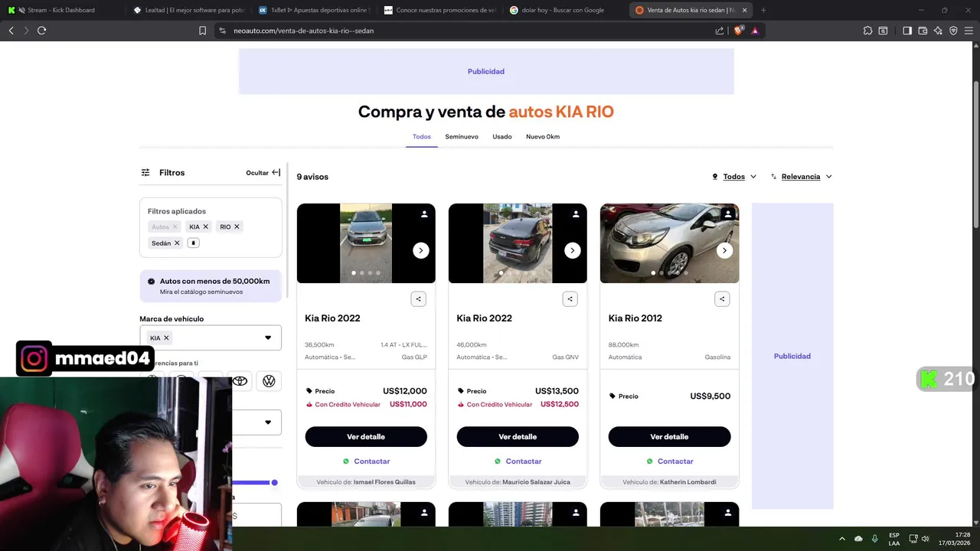Open the silver Kia Rio 2012 photo
The height and width of the screenshot is (551, 980).
coord(669,243)
